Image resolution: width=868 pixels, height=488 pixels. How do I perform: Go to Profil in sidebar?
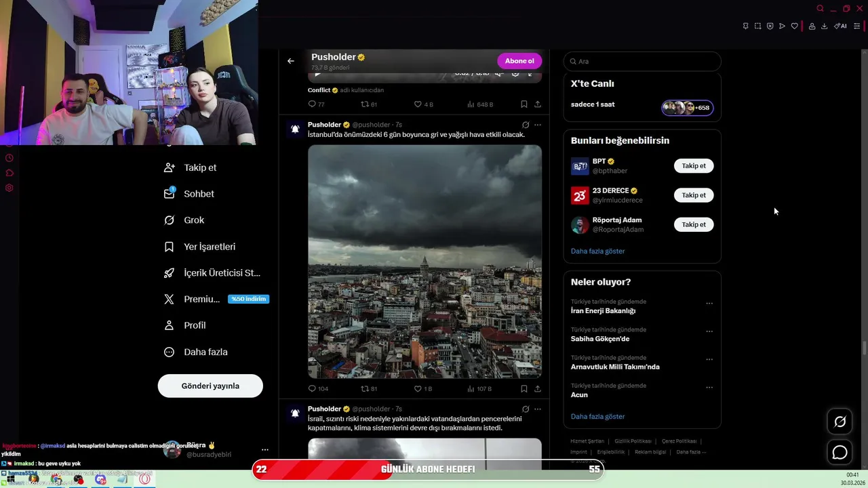pyautogui.click(x=185, y=325)
